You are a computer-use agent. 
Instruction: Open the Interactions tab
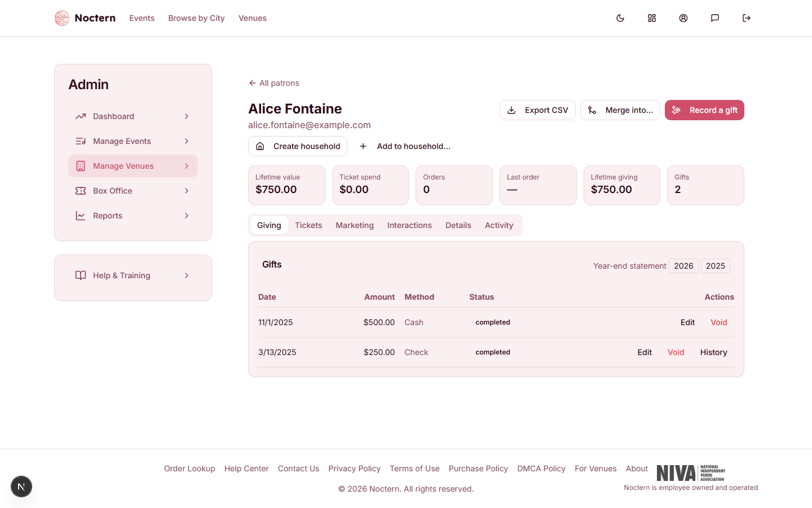tap(409, 225)
